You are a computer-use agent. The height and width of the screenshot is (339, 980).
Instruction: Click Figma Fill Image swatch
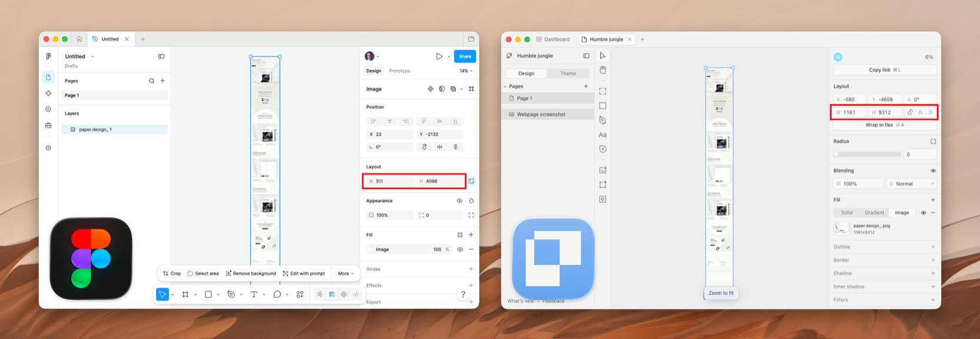tap(370, 250)
